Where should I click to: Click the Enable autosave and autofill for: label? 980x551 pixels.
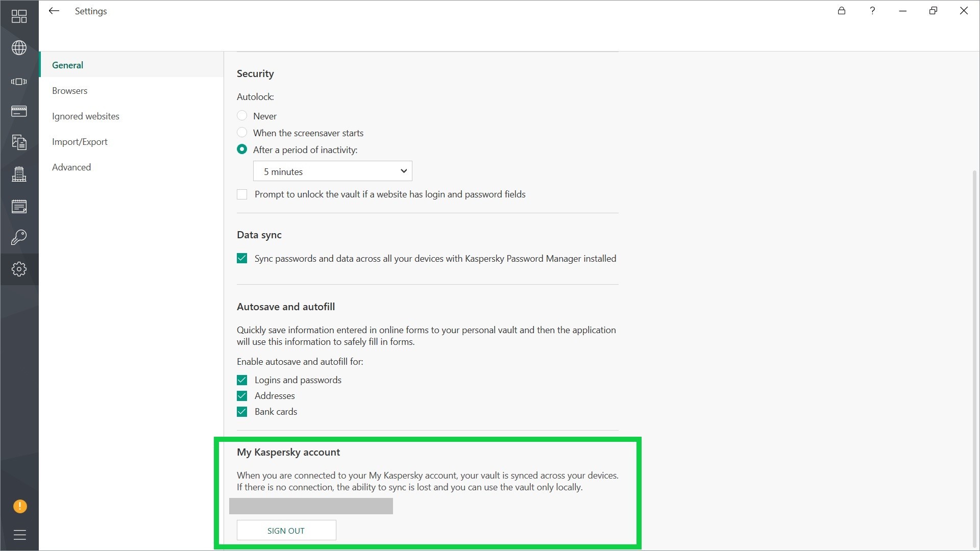(x=300, y=361)
